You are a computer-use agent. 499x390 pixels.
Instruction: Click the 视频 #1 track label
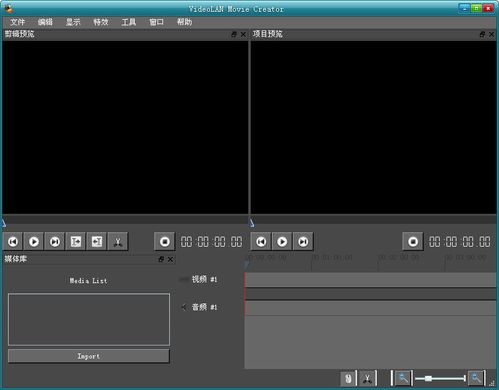204,279
